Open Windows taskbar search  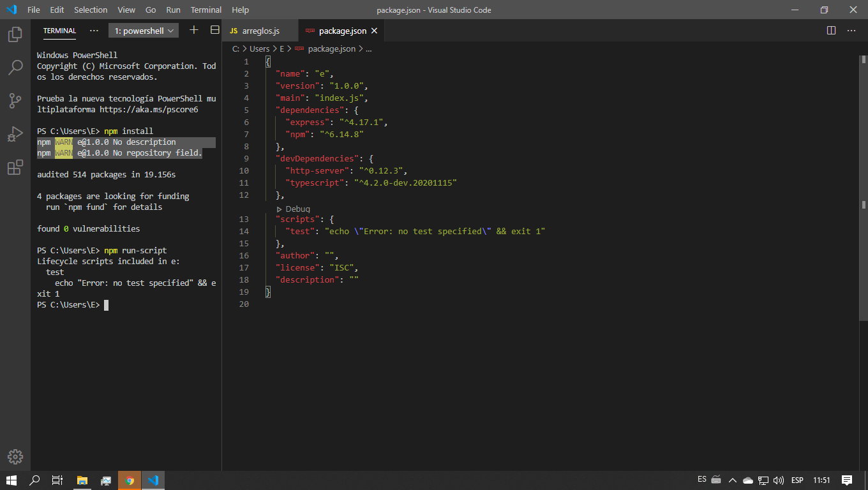[x=35, y=480]
